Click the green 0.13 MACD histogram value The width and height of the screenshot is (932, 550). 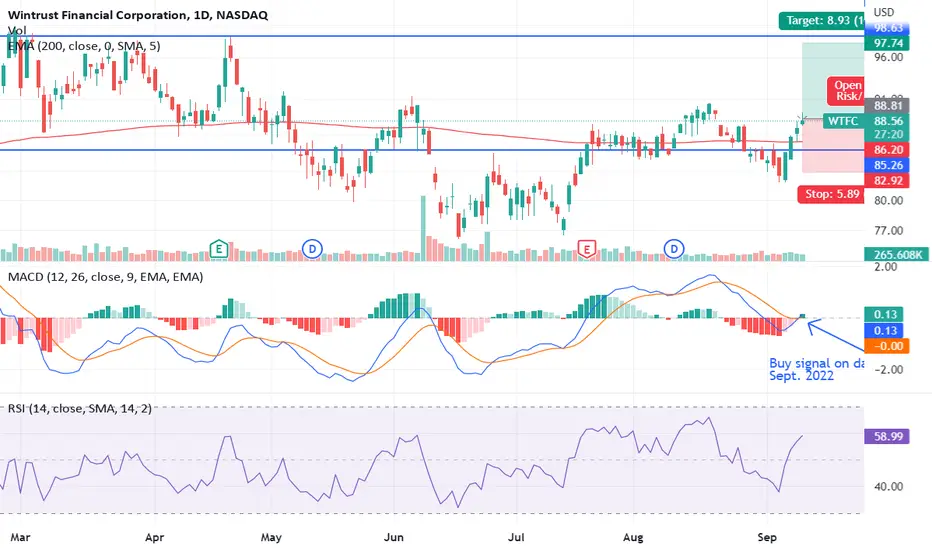coord(885,315)
